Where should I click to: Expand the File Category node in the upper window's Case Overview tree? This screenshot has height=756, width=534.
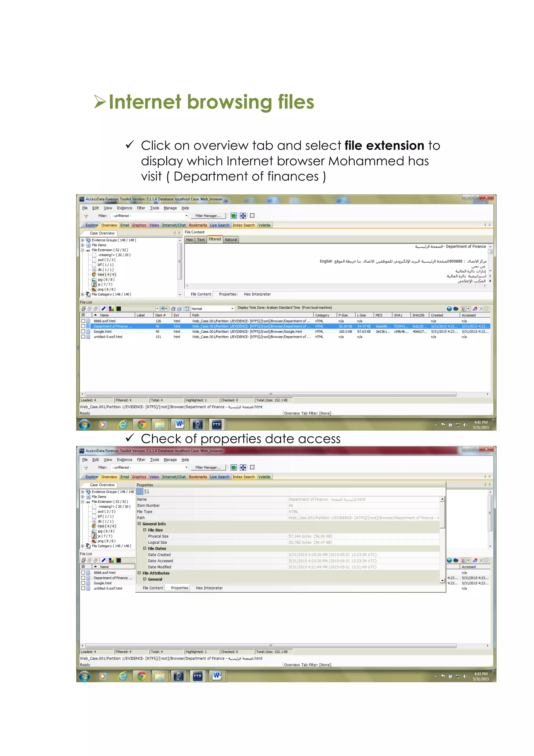(83, 294)
